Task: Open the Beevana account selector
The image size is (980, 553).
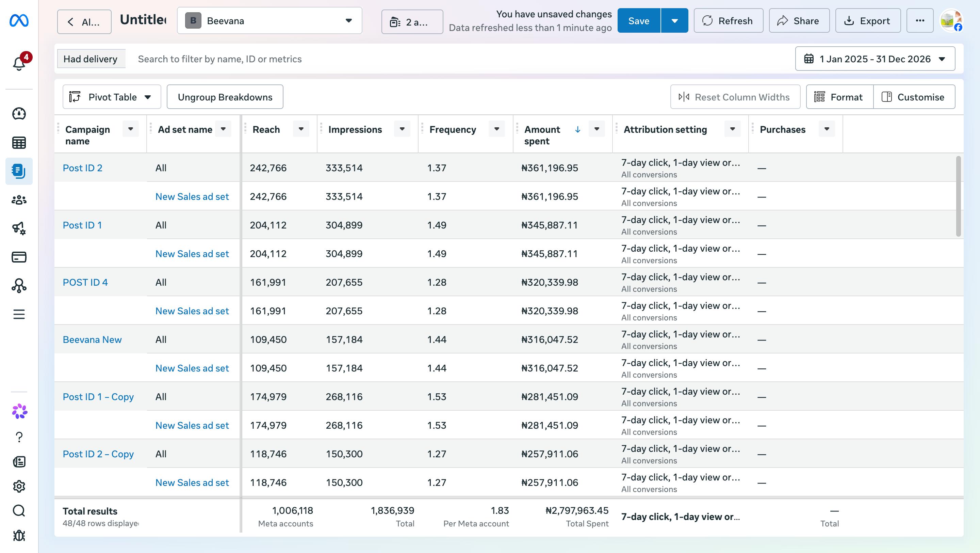Action: (x=269, y=20)
